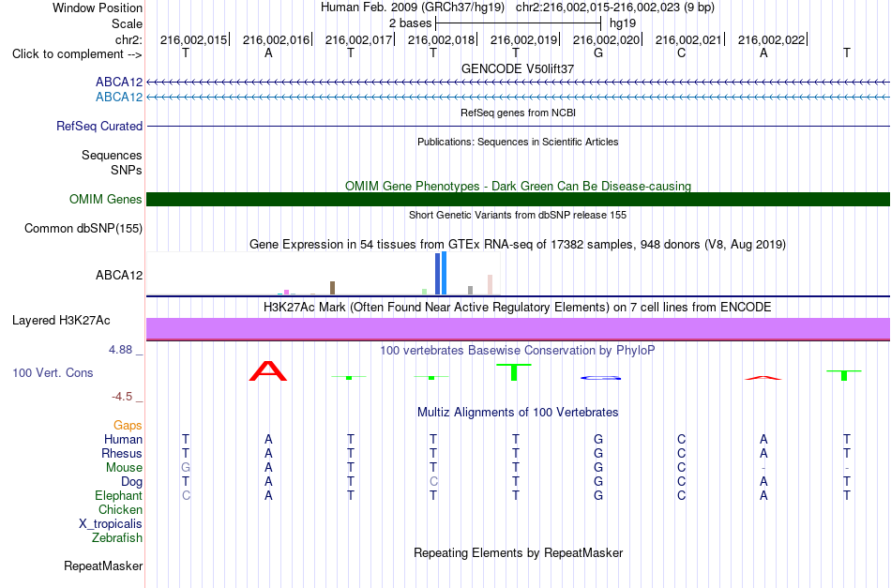Screen dimensions: 891x588
Task: Click the Mouse species label
Action: [x=124, y=468]
